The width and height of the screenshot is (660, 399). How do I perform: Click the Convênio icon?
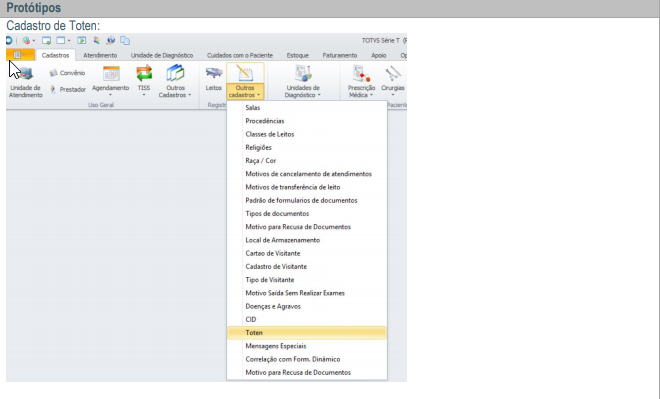pos(53,73)
